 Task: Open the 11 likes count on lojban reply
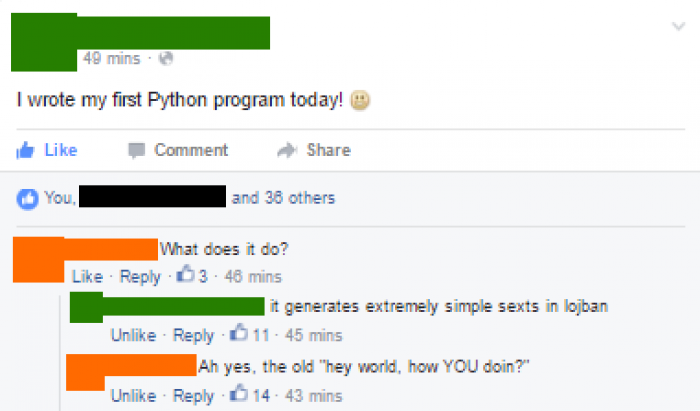[x=250, y=334]
